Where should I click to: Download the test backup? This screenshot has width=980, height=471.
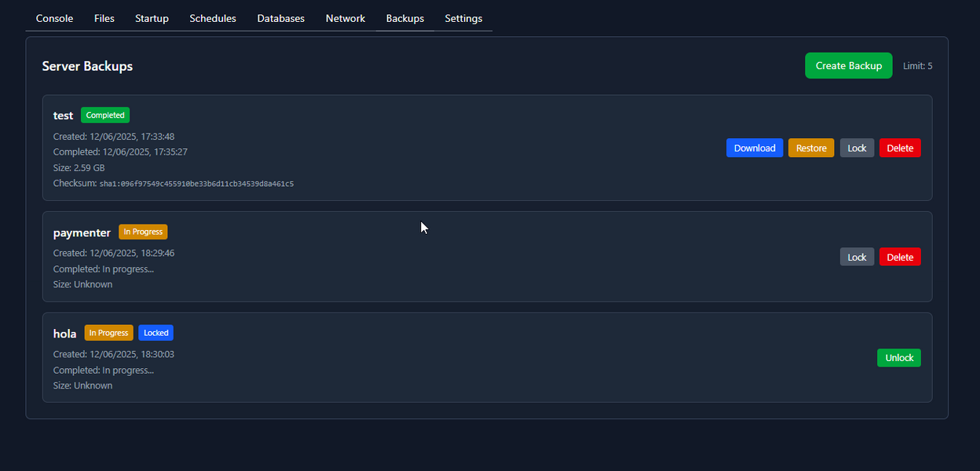pyautogui.click(x=755, y=148)
